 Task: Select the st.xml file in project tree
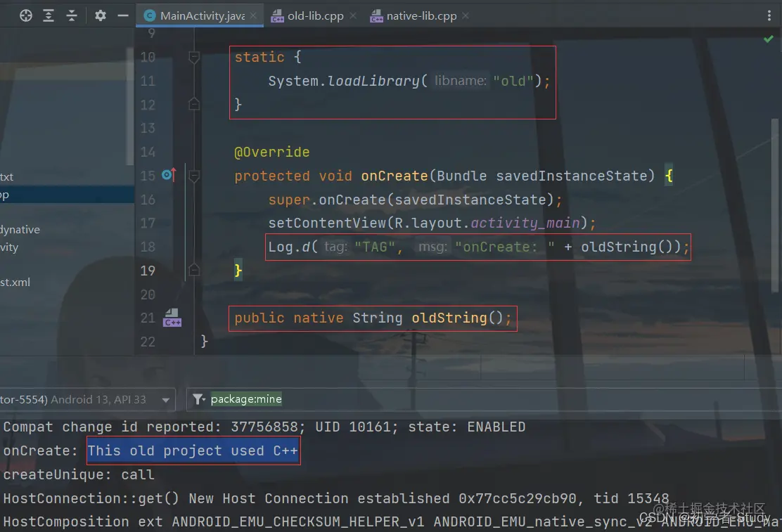tap(15, 283)
